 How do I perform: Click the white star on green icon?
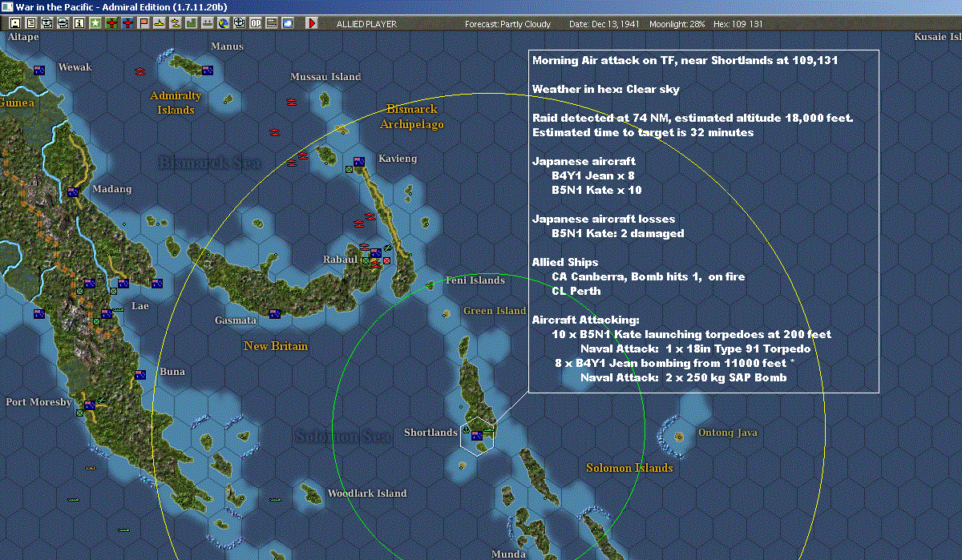(95, 23)
